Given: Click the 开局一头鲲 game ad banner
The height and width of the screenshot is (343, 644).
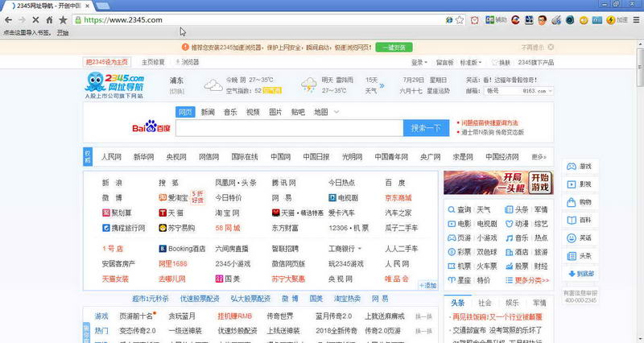Looking at the screenshot, I should tap(497, 182).
